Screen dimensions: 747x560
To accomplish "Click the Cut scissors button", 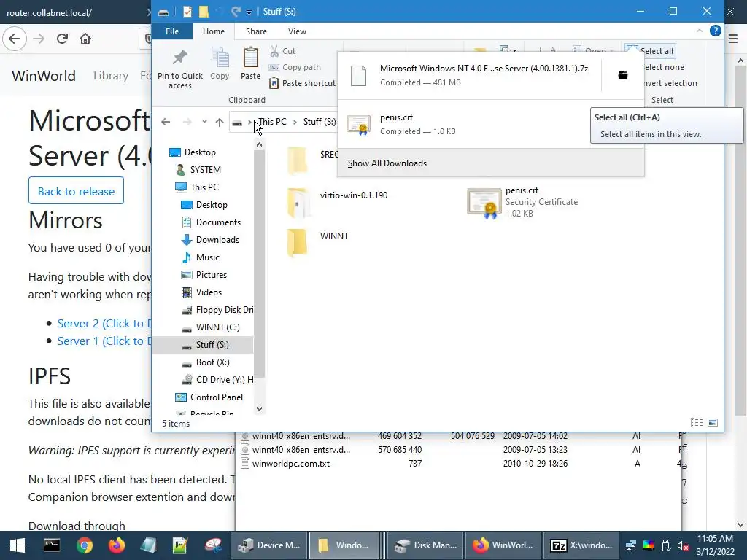I will click(283, 51).
